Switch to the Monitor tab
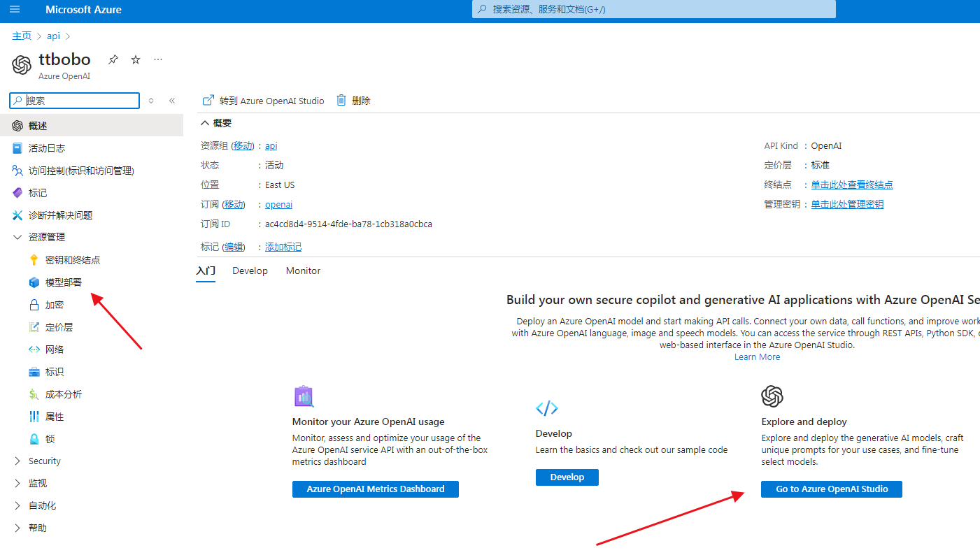The image size is (980, 555). click(x=303, y=271)
